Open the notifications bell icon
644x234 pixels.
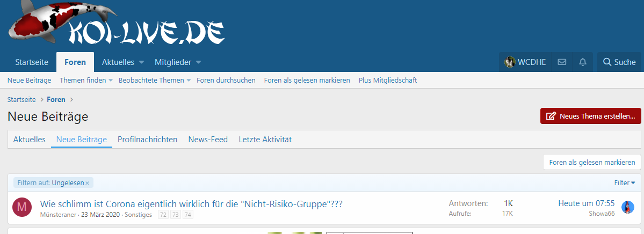point(582,62)
